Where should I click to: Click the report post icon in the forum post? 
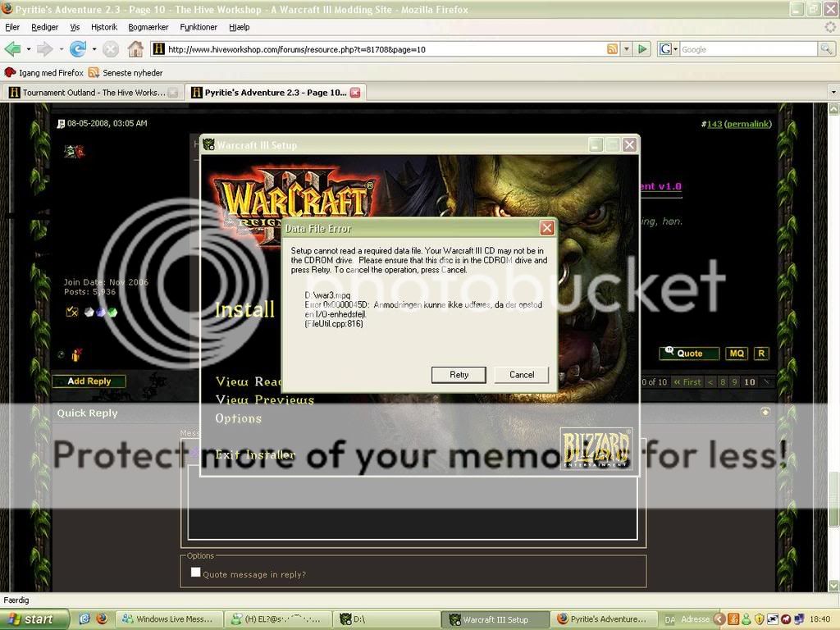point(76,354)
